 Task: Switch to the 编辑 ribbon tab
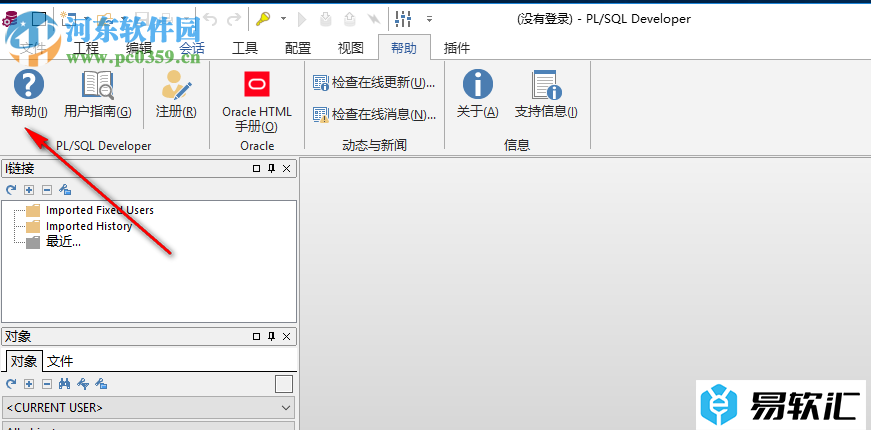[139, 48]
